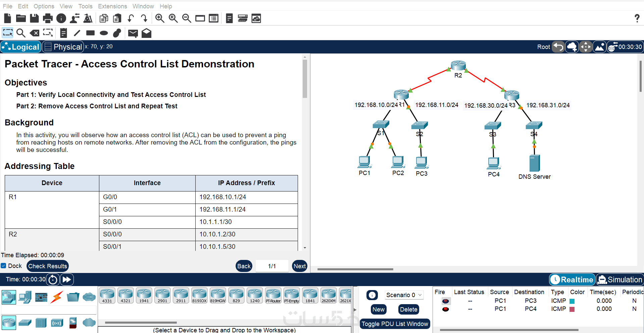Expand the PDU panel arrow handle

point(355,310)
